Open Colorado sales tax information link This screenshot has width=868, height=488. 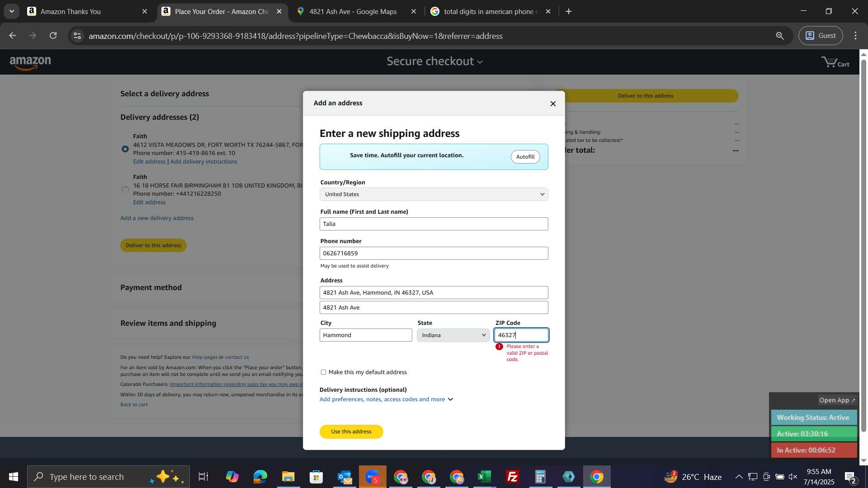point(236,385)
